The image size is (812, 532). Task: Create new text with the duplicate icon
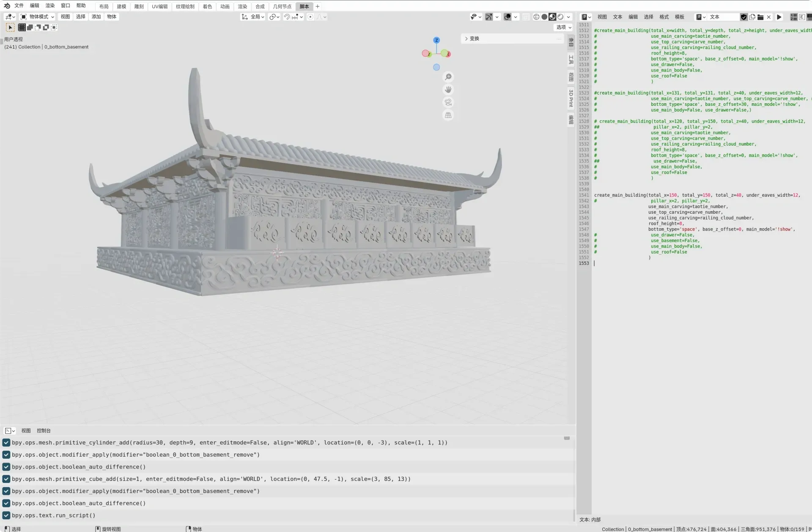click(752, 17)
